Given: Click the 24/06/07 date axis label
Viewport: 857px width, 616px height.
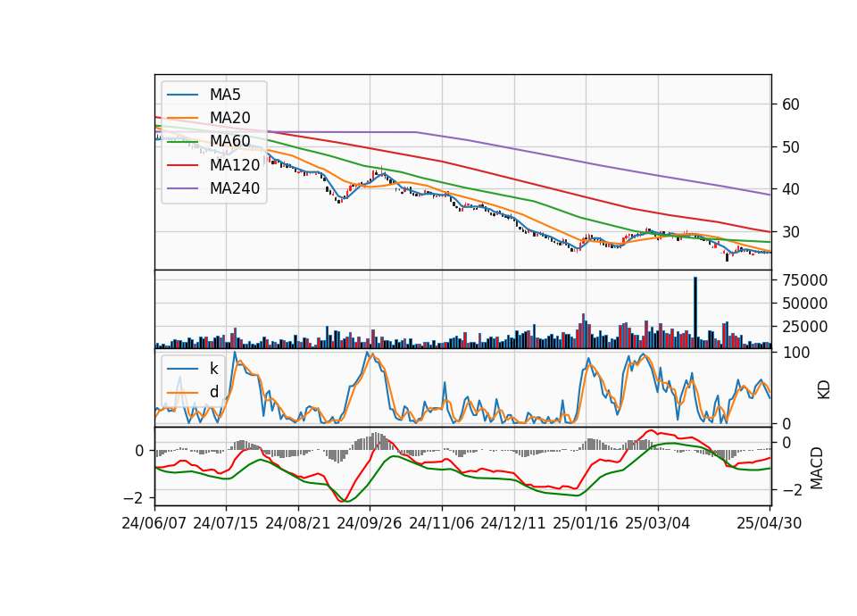Looking at the screenshot, I should (154, 523).
